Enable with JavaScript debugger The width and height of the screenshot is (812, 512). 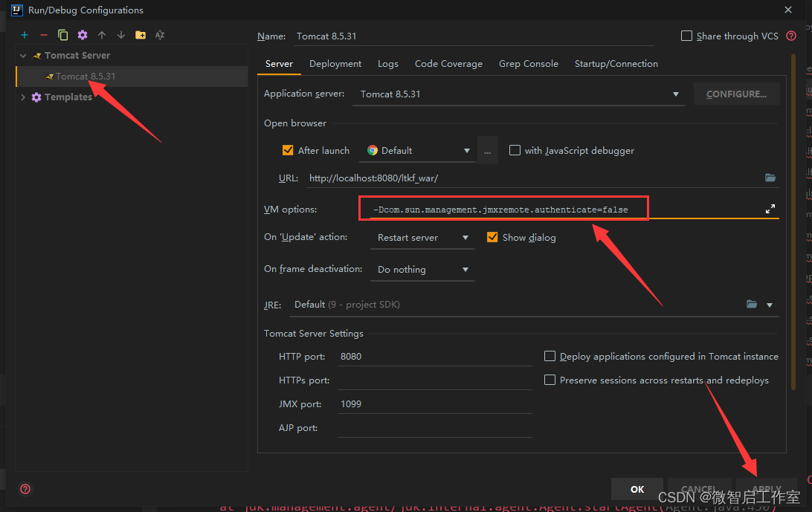click(515, 150)
